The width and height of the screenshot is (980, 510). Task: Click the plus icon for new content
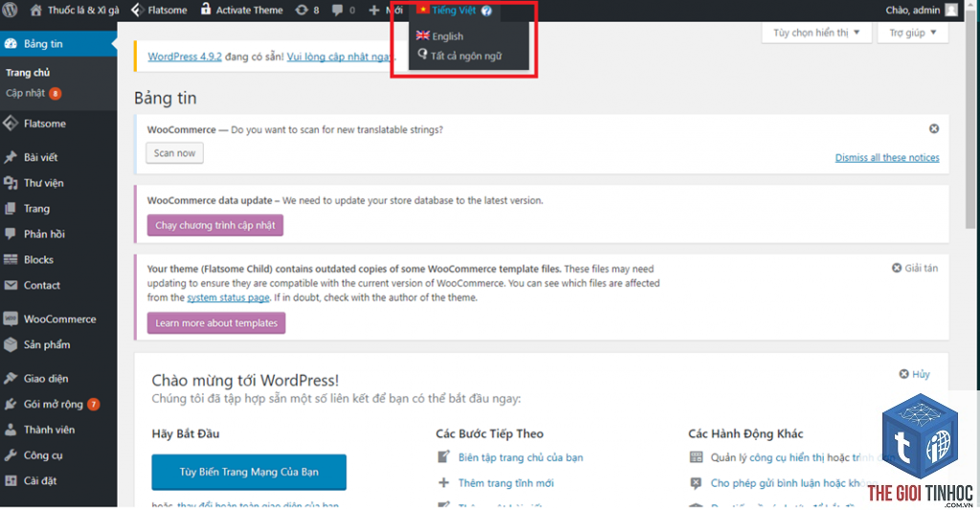point(374,10)
